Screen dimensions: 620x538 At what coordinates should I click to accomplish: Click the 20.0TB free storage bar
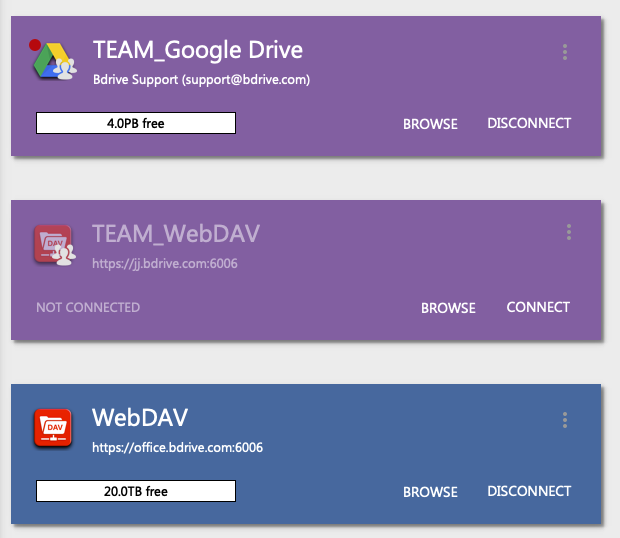coord(136,491)
